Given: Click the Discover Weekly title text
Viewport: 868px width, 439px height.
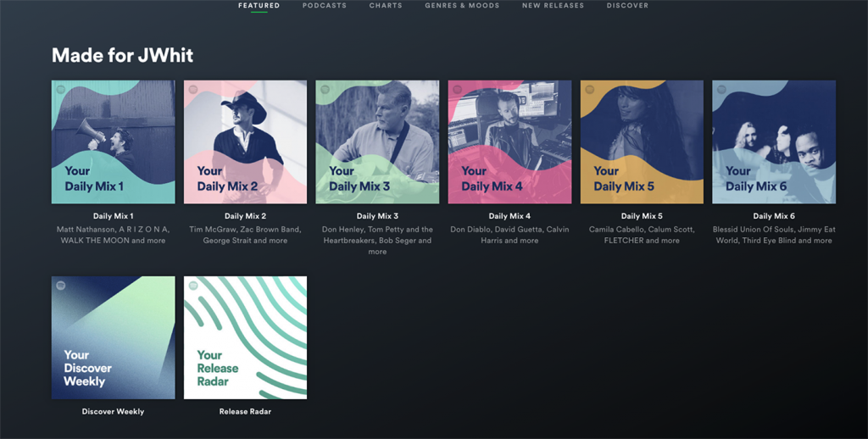Looking at the screenshot, I should pyautogui.click(x=113, y=412).
